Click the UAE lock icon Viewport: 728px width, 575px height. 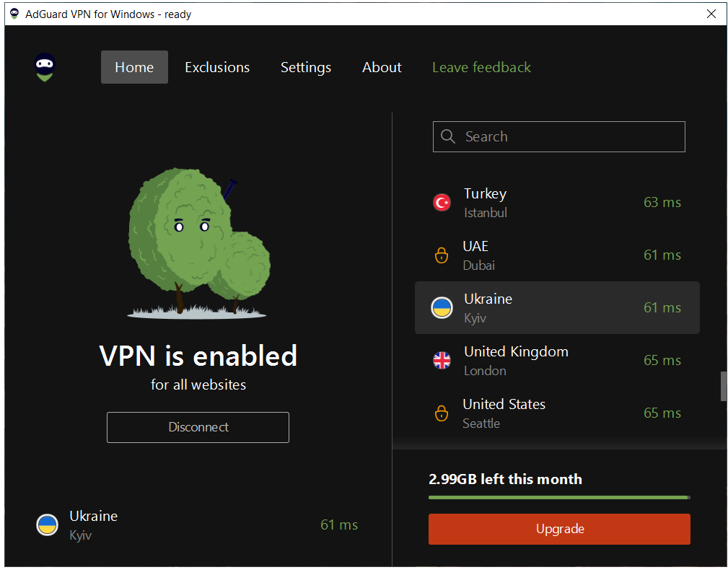(441, 255)
